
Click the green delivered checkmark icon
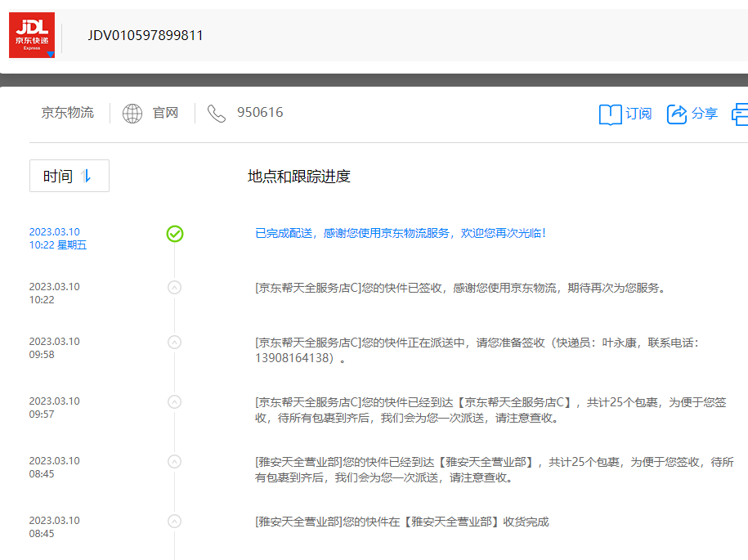[175, 234]
